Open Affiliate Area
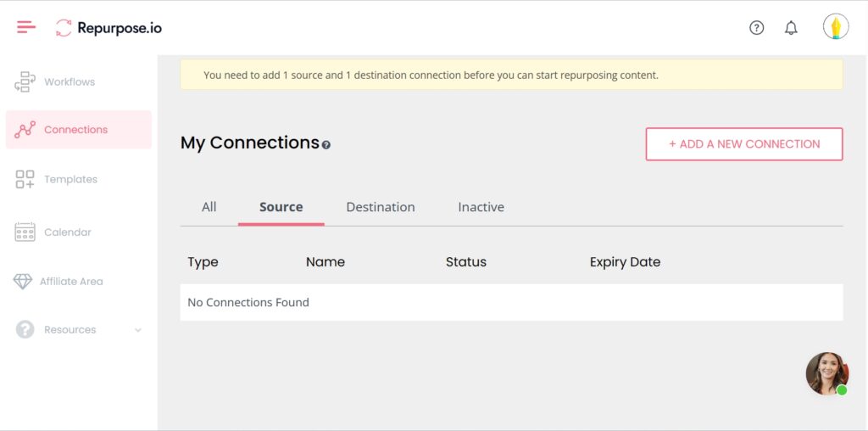This screenshot has width=868, height=431. 71,282
